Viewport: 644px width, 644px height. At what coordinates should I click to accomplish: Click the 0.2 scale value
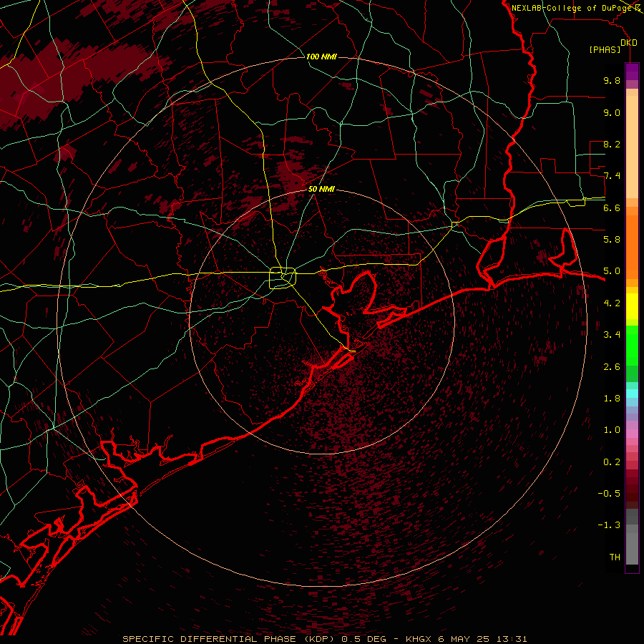click(x=612, y=462)
